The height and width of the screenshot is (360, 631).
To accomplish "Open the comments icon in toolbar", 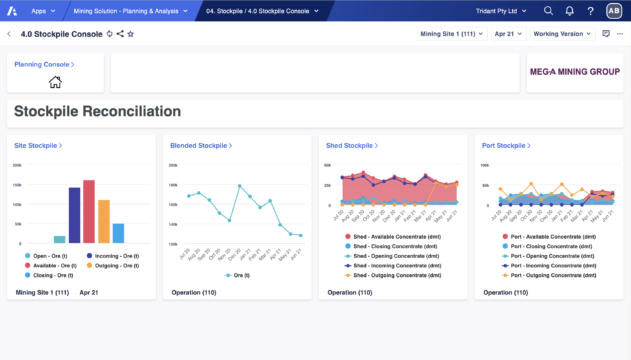I will pyautogui.click(x=606, y=34).
